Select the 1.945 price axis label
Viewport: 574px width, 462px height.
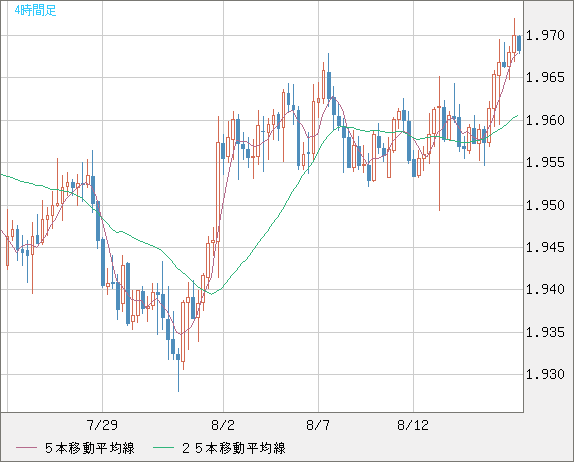(x=545, y=247)
